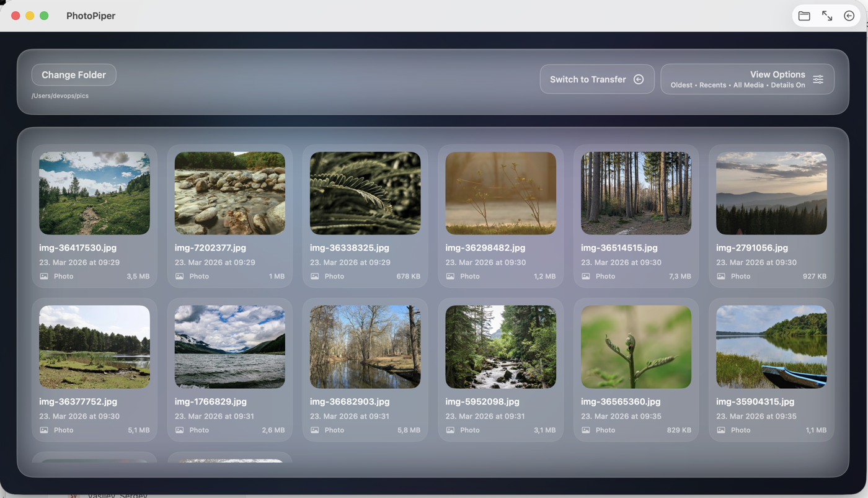The image size is (868, 498).
Task: Click the arrow icon inside Switch to Transfer
Action: coord(638,79)
